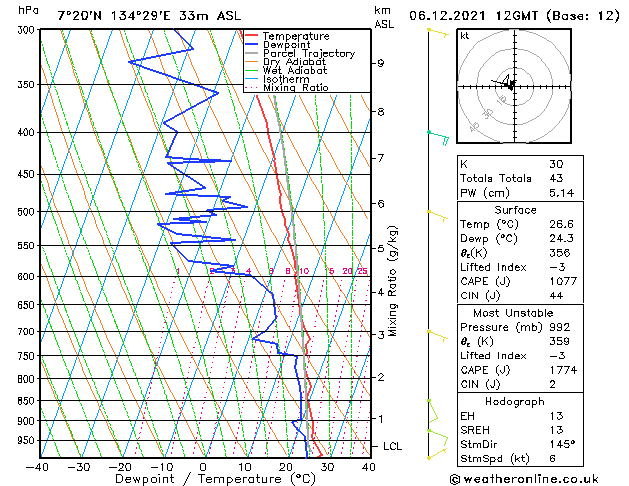Click the 'kt' unit label in hodograph
The width and height of the screenshot is (629, 486).
click(465, 36)
